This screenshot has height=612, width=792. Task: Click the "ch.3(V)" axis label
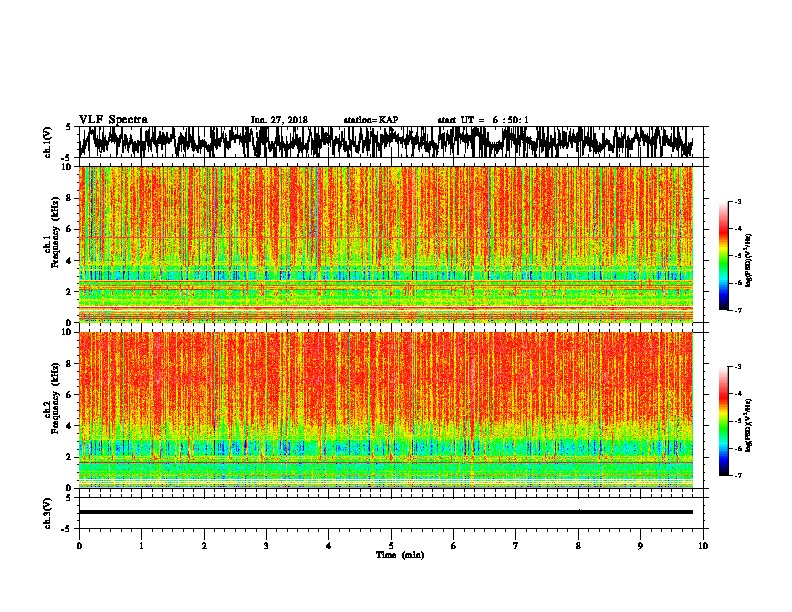click(x=48, y=513)
